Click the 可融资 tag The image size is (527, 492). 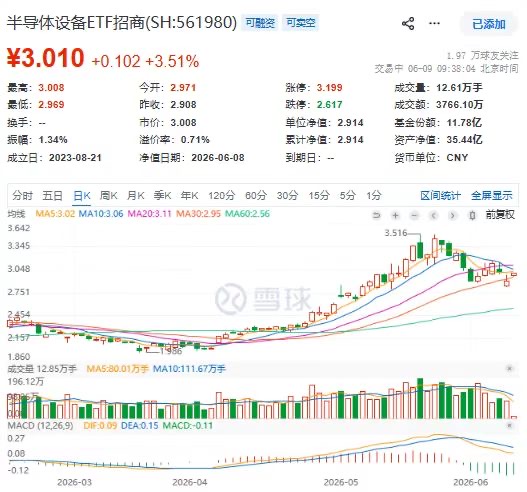click(260, 23)
